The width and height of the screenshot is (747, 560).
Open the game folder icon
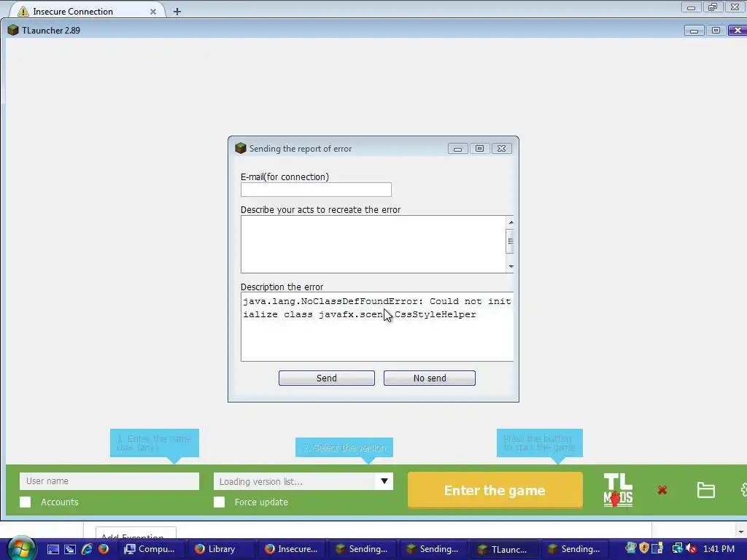click(705, 490)
